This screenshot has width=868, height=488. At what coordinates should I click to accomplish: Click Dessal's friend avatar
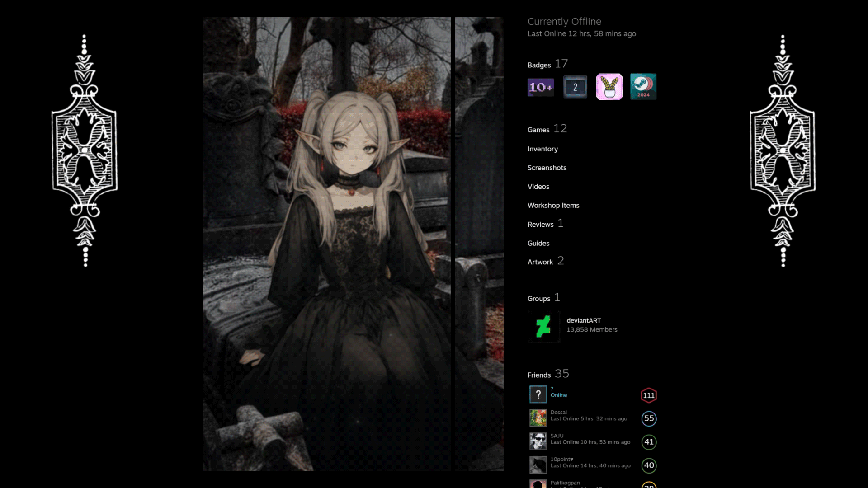point(538,418)
